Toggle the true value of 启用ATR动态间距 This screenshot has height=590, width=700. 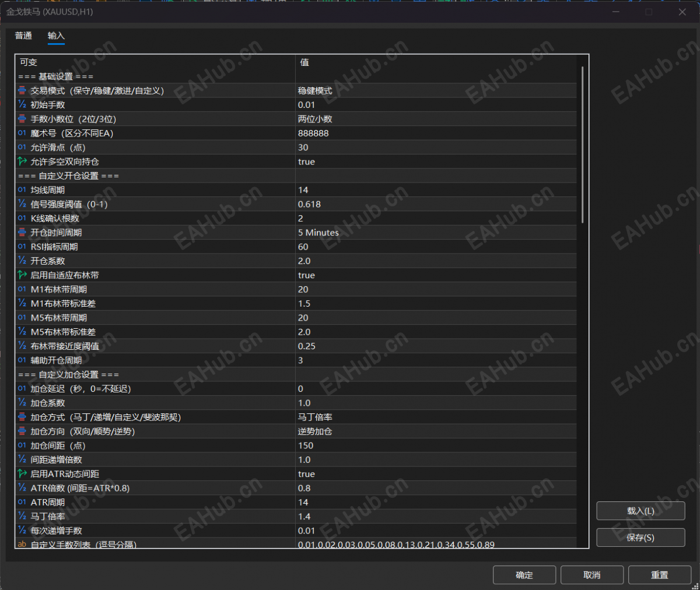coord(436,474)
